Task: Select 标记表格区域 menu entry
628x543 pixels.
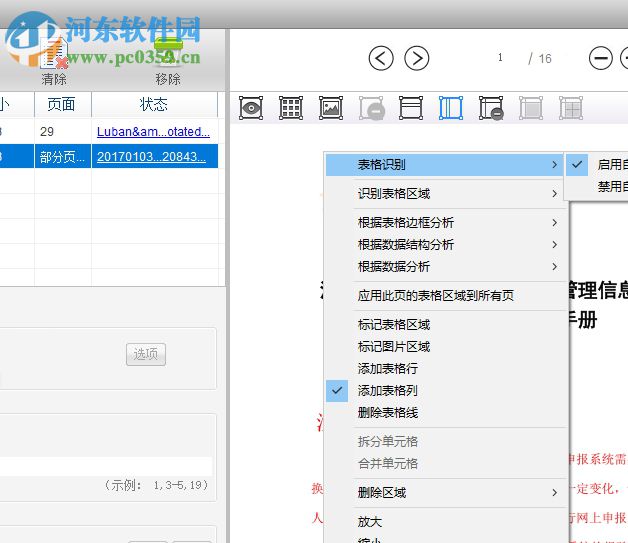Action: coord(444,325)
